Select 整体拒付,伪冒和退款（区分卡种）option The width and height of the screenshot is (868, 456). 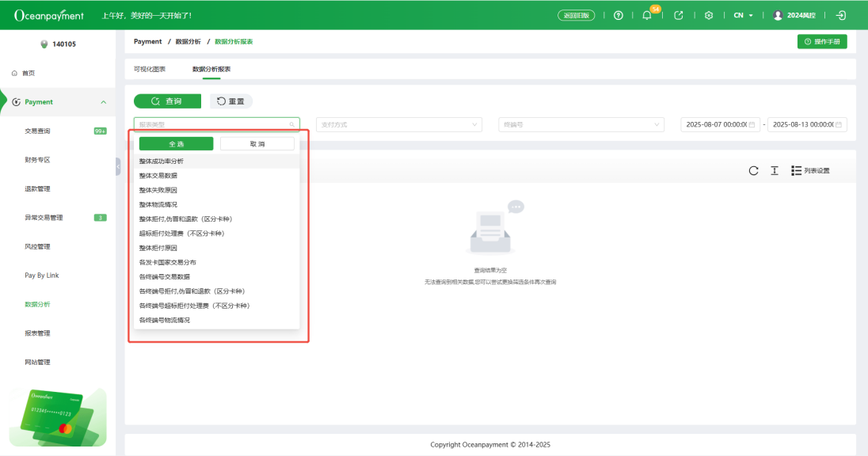point(216,218)
